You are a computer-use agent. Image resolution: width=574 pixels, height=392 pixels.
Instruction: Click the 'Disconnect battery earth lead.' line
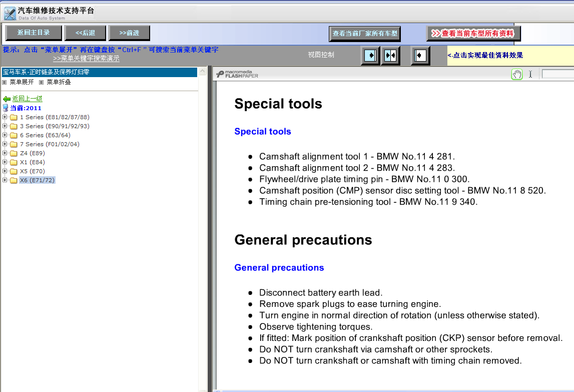click(321, 293)
